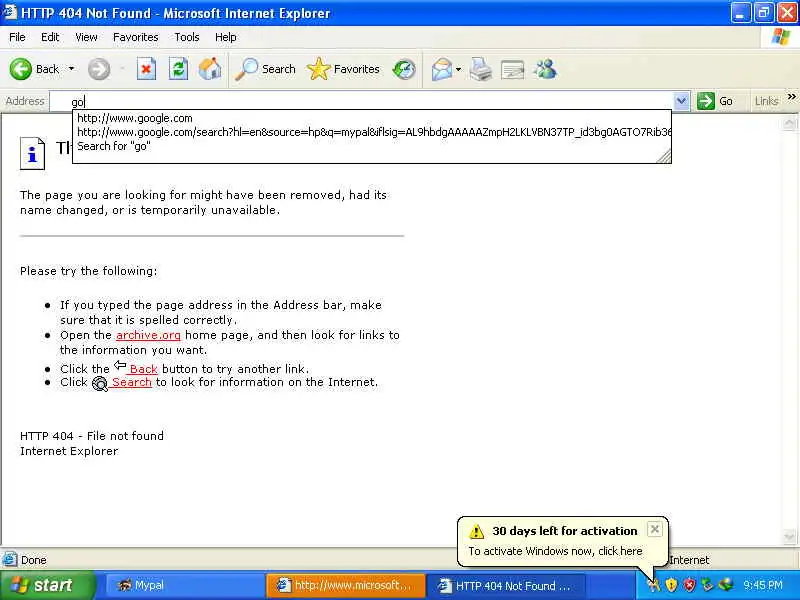Click the Mail envelope toolbar icon
The width and height of the screenshot is (800, 600).
(x=441, y=69)
